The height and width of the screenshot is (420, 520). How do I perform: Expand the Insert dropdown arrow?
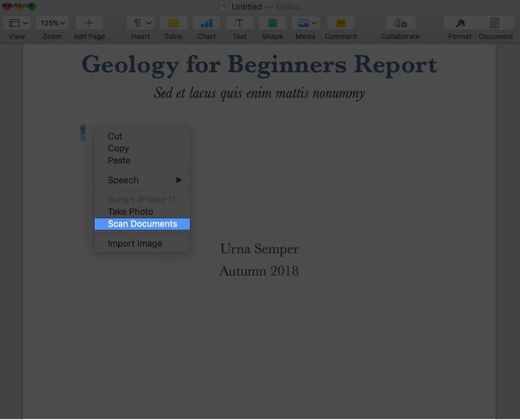click(149, 23)
